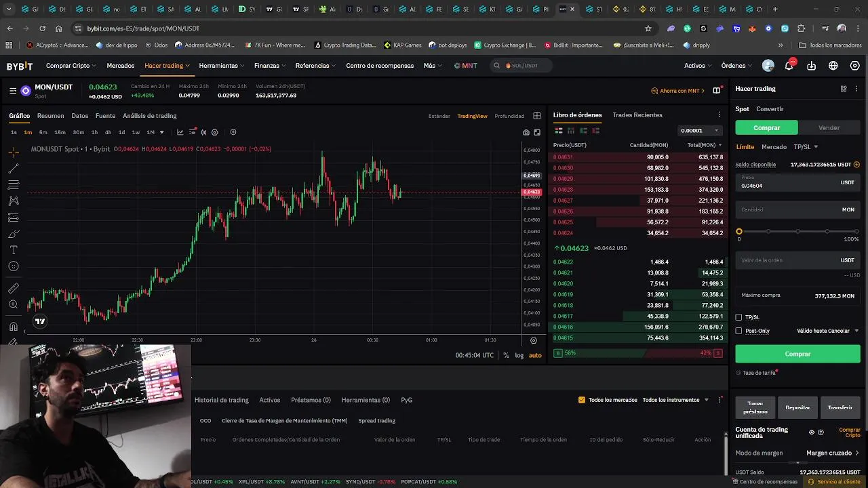Open the Hacer trading menu

167,66
